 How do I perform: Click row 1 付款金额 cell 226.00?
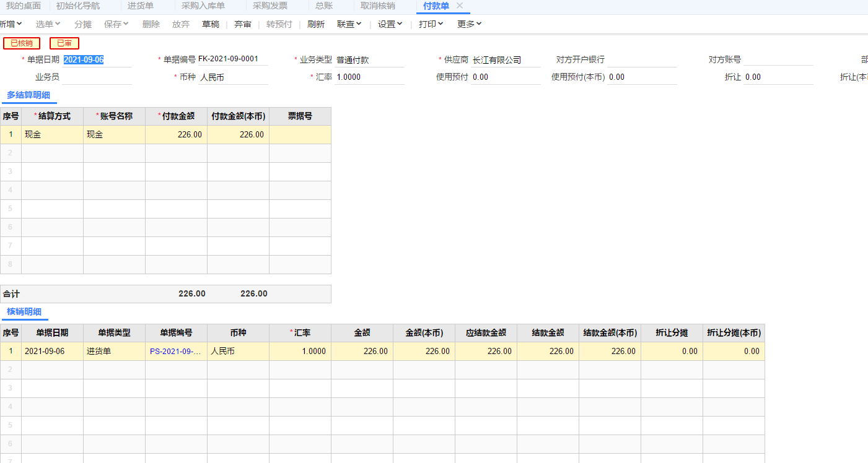[x=176, y=135]
